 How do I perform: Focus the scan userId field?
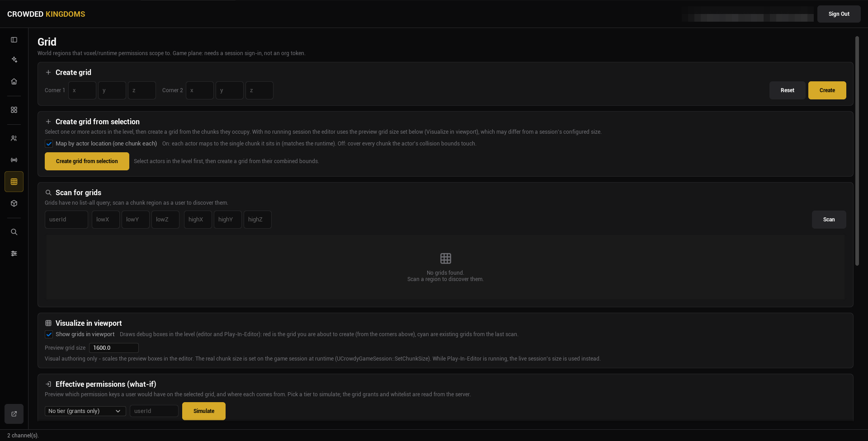tap(66, 220)
